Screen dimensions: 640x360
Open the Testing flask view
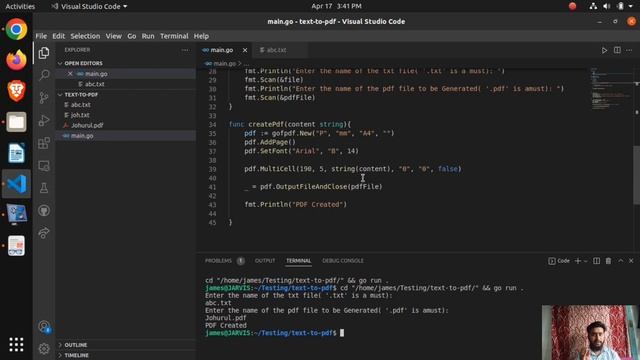pyautogui.click(x=44, y=188)
